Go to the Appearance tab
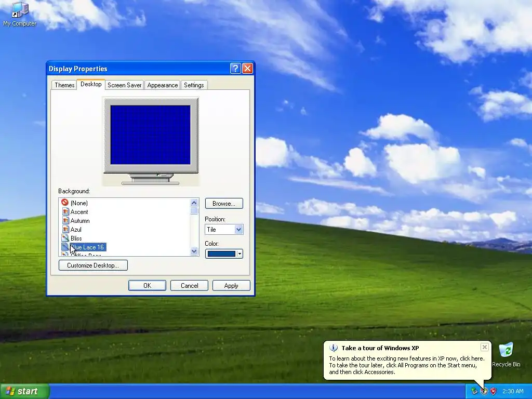This screenshot has height=399, width=532. [163, 85]
